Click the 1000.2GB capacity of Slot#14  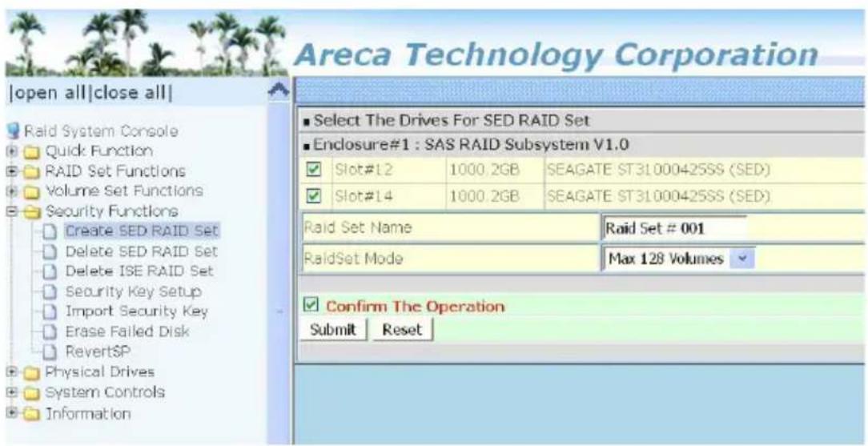tap(484, 197)
